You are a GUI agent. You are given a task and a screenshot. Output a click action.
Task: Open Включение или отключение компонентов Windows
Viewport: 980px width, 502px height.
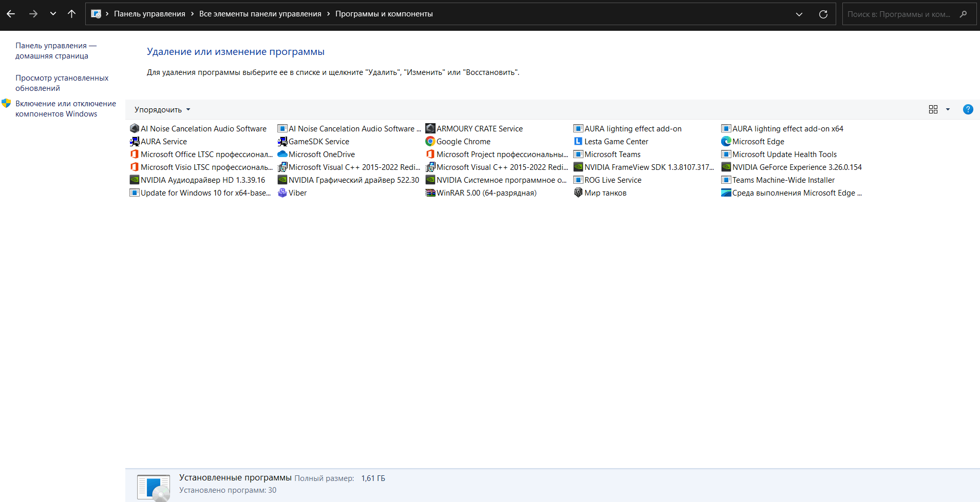click(x=66, y=109)
